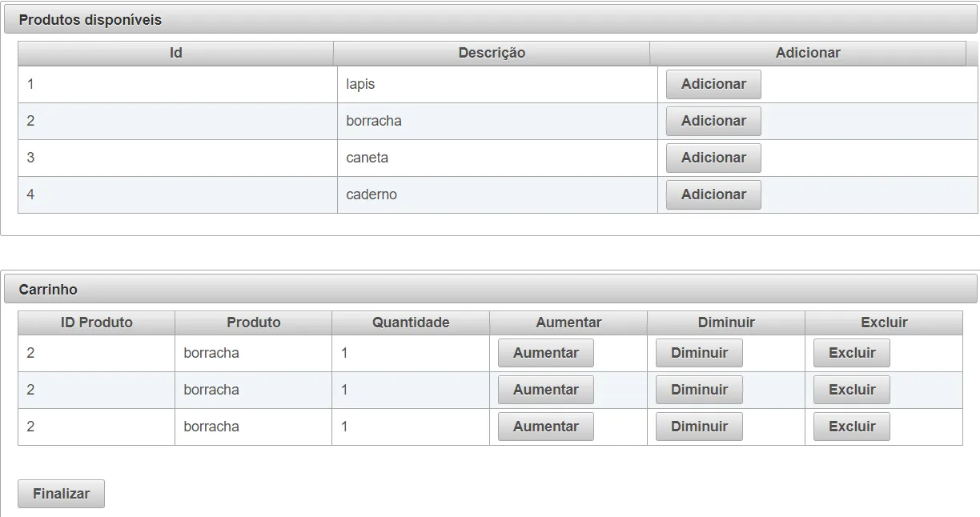Screen dimensions: 980x517
Task: Click Aumentar in second cart row
Action: pos(545,390)
